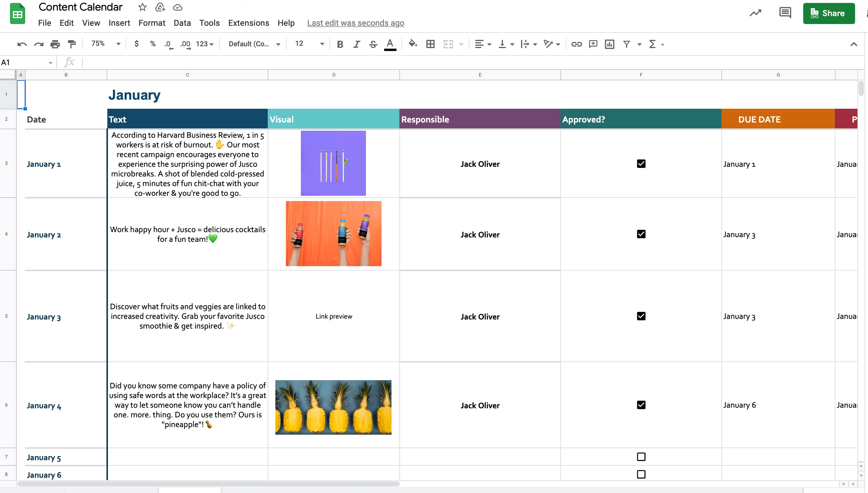868x493 pixels.
Task: Click the Bold formatting icon
Action: pos(340,44)
